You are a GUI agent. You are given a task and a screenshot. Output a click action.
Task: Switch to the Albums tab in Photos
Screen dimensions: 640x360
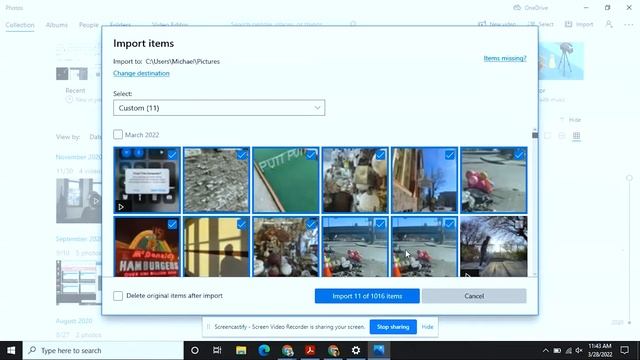[57, 25]
